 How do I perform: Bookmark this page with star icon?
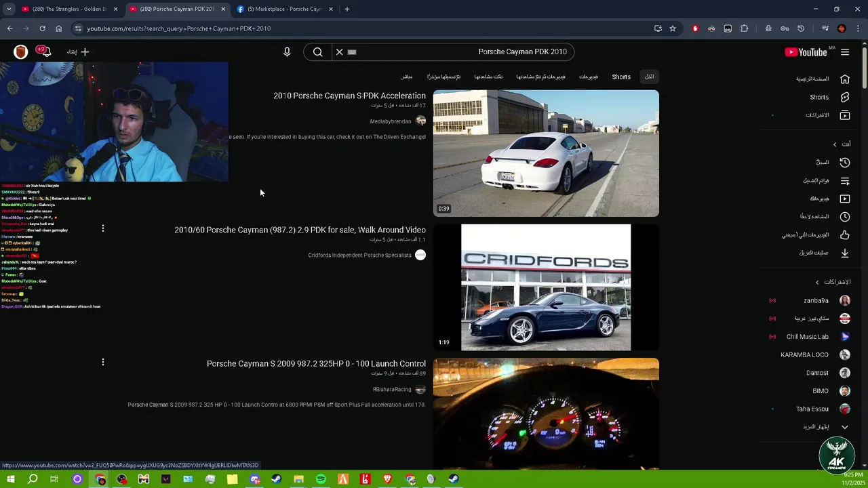pyautogui.click(x=673, y=28)
